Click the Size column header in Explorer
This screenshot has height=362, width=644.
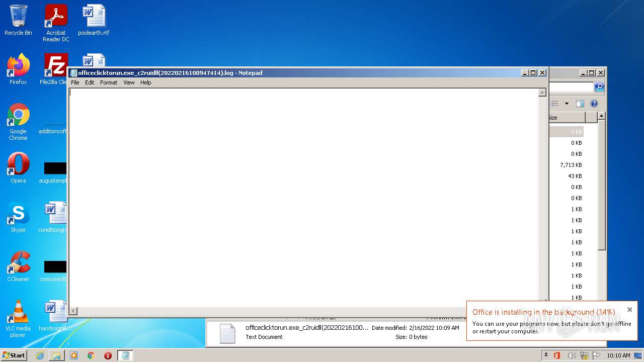coord(567,117)
